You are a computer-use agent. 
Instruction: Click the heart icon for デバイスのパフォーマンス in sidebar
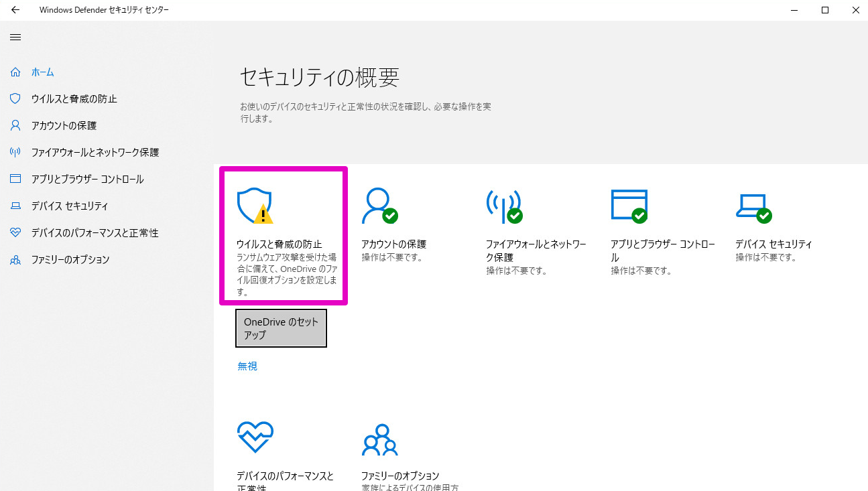(x=15, y=232)
